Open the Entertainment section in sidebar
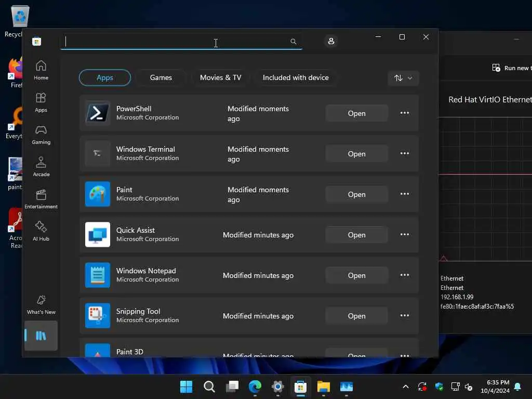532x399 pixels. point(41,199)
